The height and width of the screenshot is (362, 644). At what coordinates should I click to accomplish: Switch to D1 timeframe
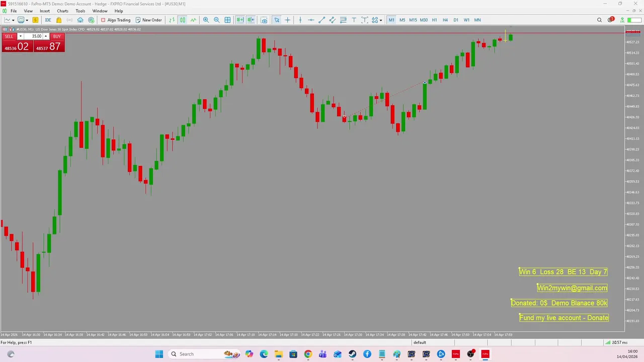point(456,20)
